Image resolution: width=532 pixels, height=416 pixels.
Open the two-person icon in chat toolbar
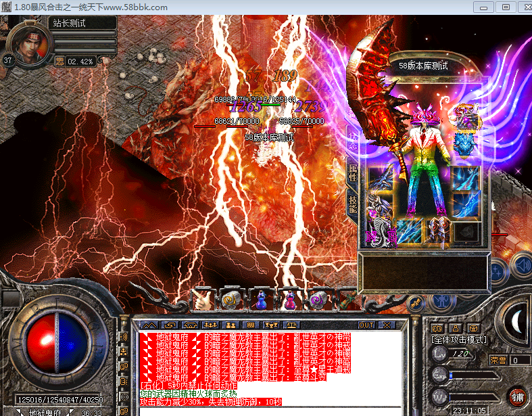[231, 325]
